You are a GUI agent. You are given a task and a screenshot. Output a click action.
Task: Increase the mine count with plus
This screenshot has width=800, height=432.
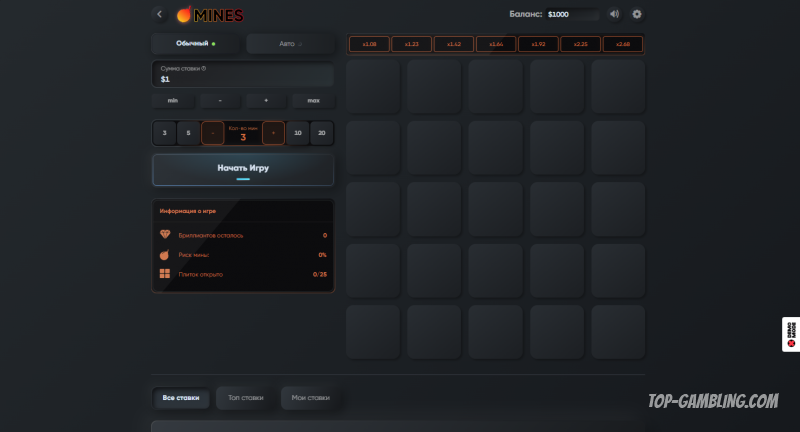273,133
